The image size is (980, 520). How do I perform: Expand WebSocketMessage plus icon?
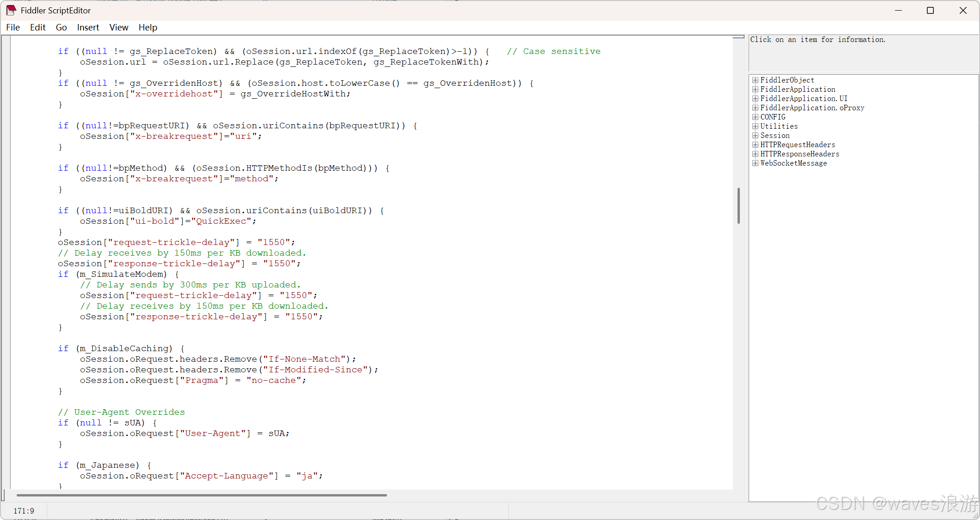(x=755, y=163)
